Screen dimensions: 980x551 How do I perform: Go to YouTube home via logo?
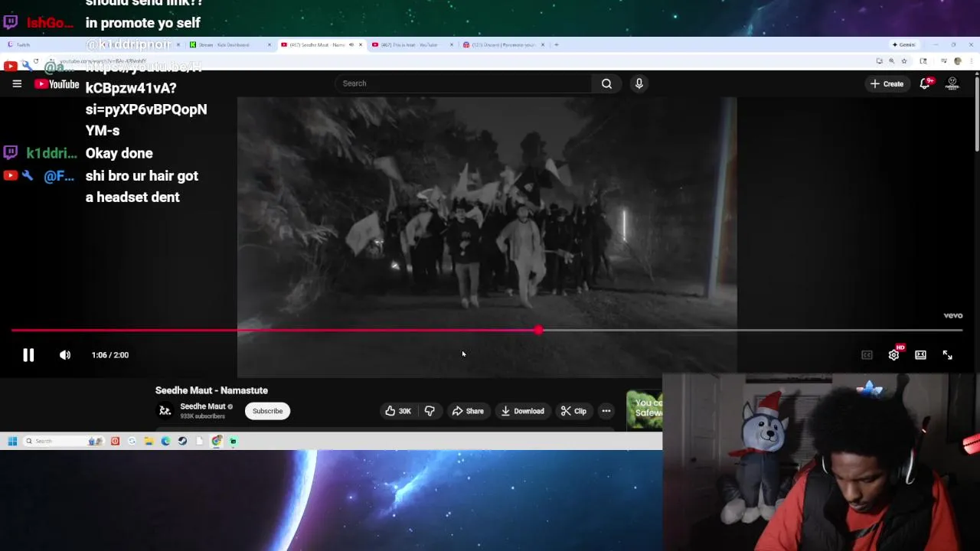57,84
